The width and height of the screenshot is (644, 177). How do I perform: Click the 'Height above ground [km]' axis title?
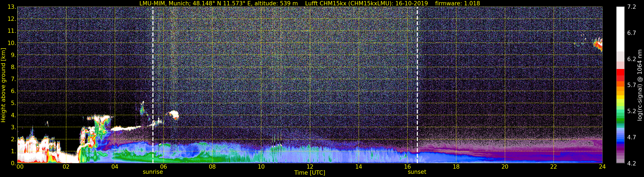(x=3, y=85)
